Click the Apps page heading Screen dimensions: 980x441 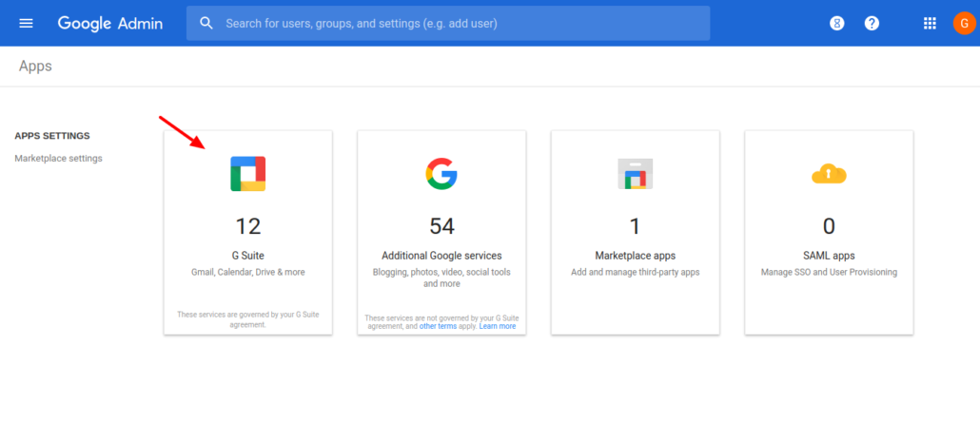coord(35,67)
